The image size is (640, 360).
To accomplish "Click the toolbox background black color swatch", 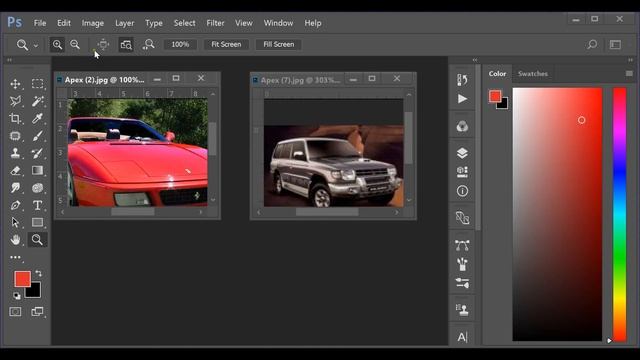I will [x=35, y=292].
